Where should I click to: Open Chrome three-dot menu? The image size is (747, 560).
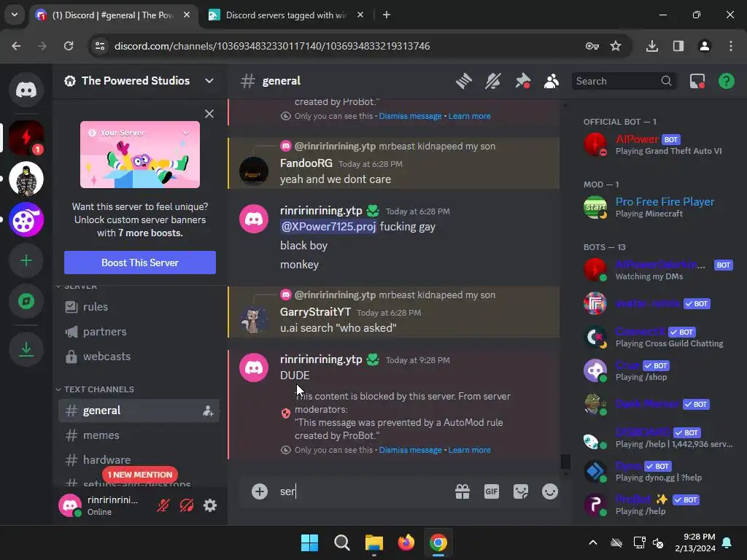coord(730,46)
